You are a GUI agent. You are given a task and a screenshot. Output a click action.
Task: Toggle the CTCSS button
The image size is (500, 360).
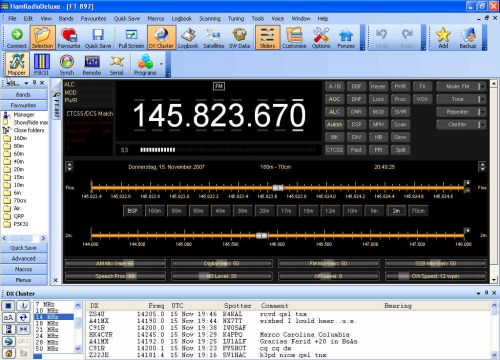[334, 150]
